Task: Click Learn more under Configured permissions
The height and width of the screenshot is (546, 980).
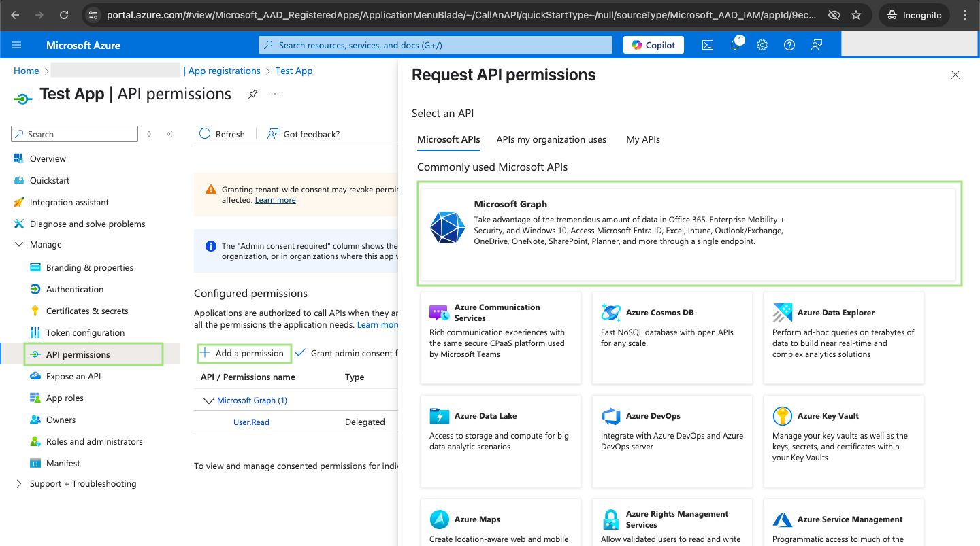Action: pos(378,325)
